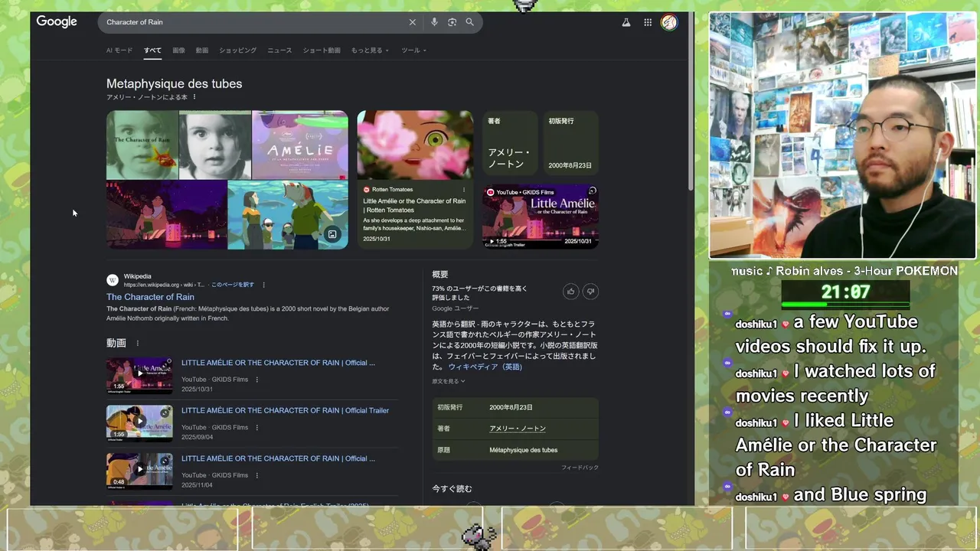Viewport: 980px width, 551px height.
Task: Play the 1:55 trailer thumbnail dated 2025/10/31
Action: [139, 375]
